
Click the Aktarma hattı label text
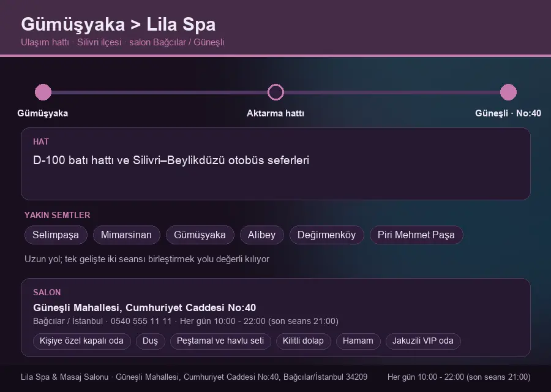275,113
